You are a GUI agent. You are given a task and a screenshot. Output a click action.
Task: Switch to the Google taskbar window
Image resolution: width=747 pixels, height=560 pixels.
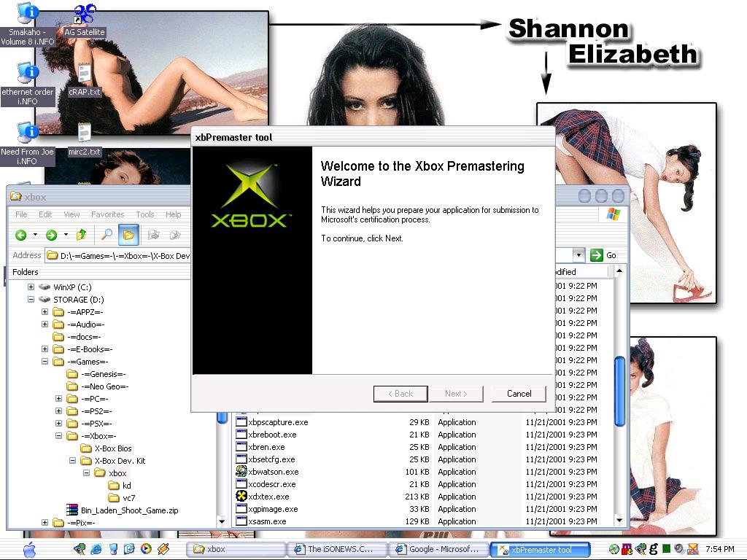pyautogui.click(x=438, y=549)
